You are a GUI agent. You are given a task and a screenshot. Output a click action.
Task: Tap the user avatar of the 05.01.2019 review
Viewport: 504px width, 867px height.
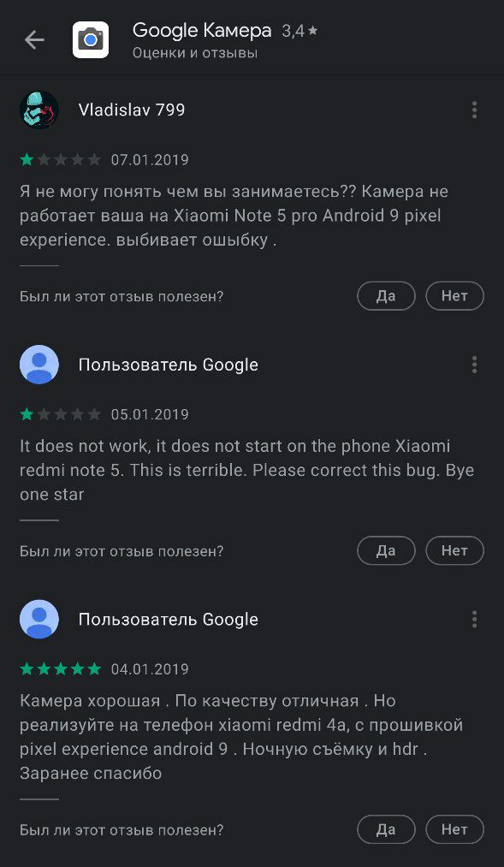[39, 365]
